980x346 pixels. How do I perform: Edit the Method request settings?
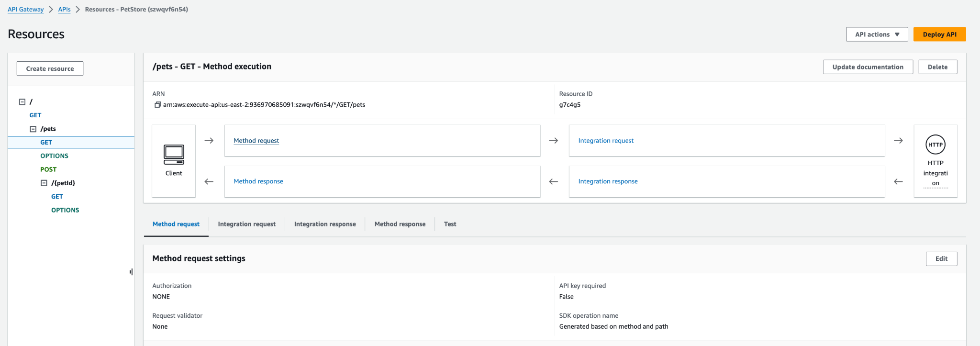pos(941,259)
